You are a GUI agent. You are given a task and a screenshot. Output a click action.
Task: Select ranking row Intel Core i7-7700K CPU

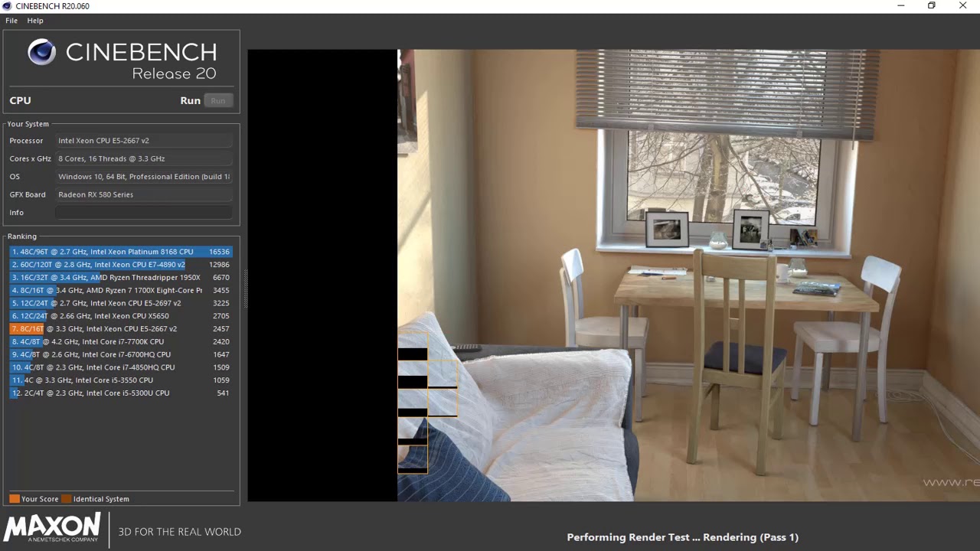click(x=120, y=342)
